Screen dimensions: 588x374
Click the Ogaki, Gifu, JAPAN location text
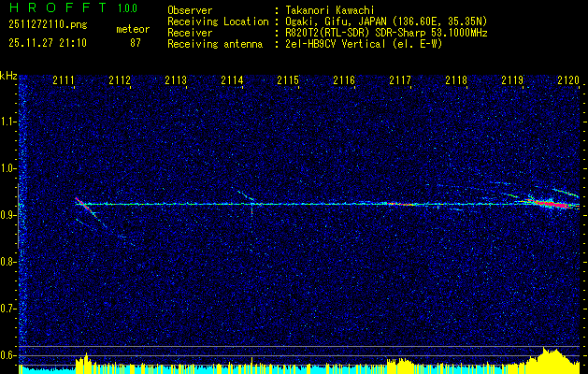point(386,22)
